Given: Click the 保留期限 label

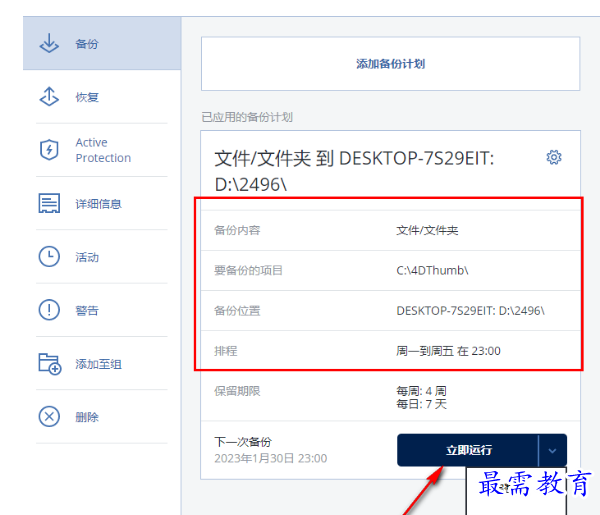Looking at the screenshot, I should [237, 391].
